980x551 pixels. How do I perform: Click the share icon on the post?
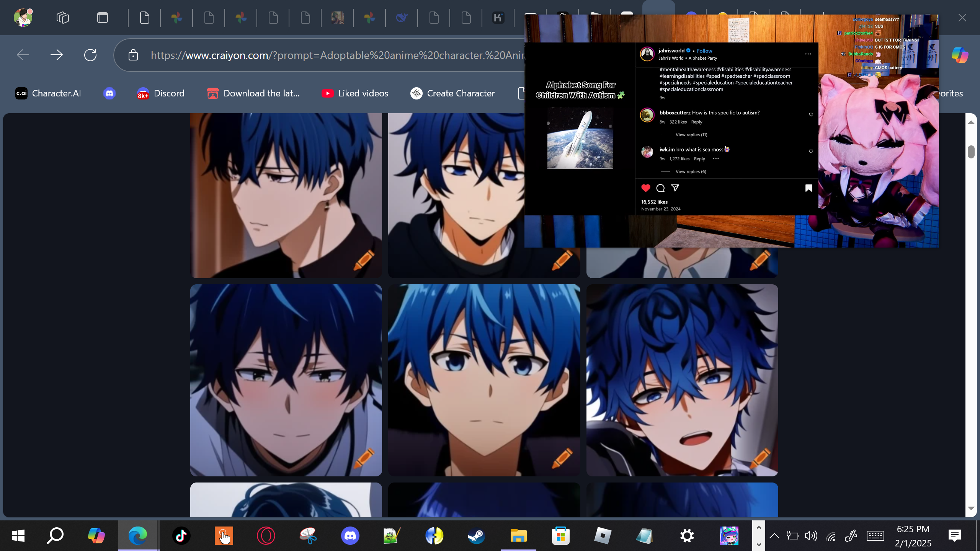pos(675,188)
